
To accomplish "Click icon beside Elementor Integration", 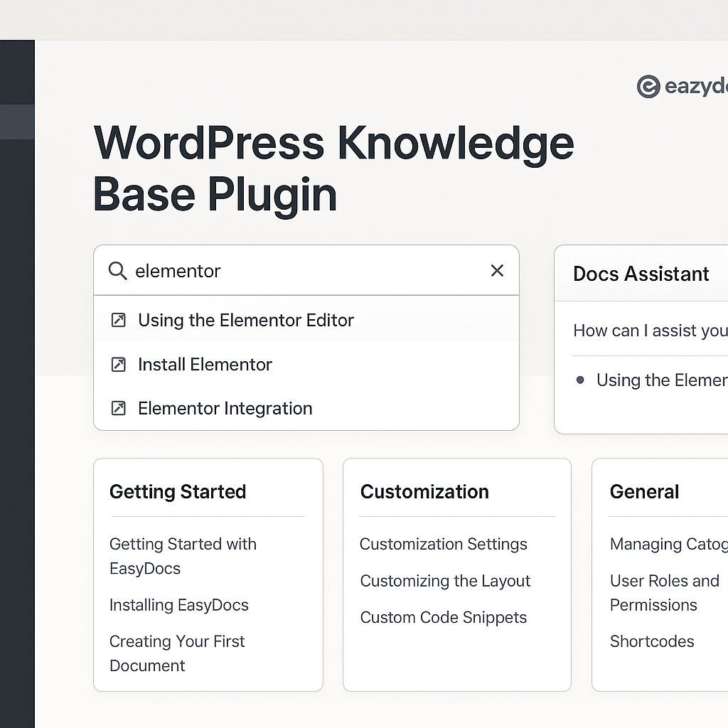I will click(119, 409).
